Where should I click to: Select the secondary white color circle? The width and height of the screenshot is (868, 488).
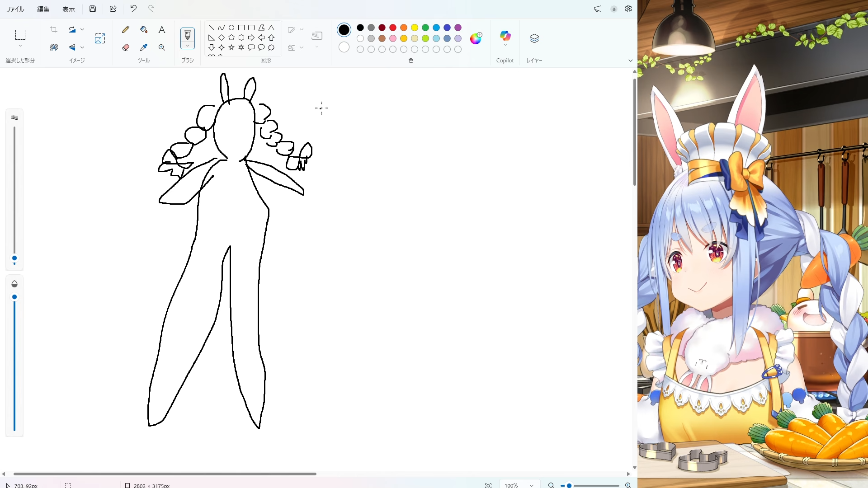[344, 47]
